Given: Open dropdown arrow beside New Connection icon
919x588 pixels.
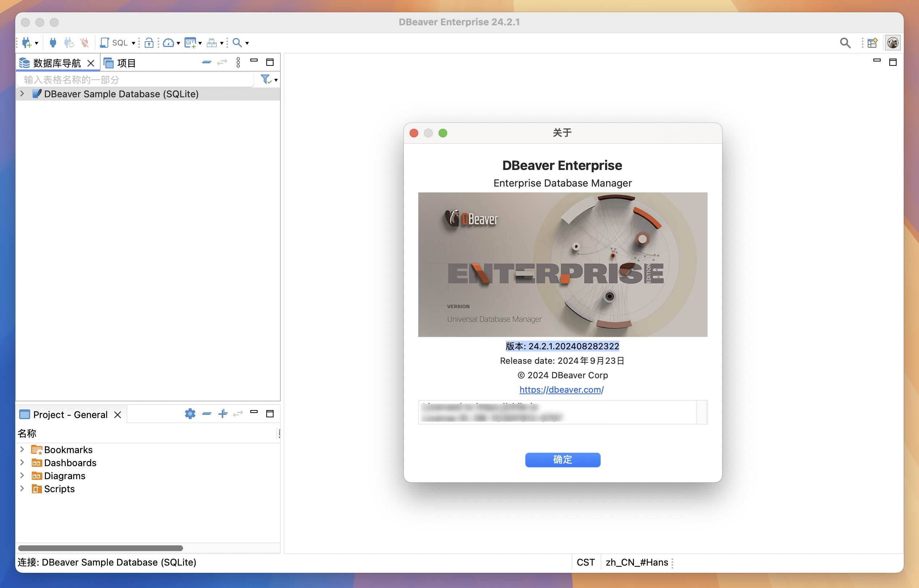Looking at the screenshot, I should coord(37,43).
